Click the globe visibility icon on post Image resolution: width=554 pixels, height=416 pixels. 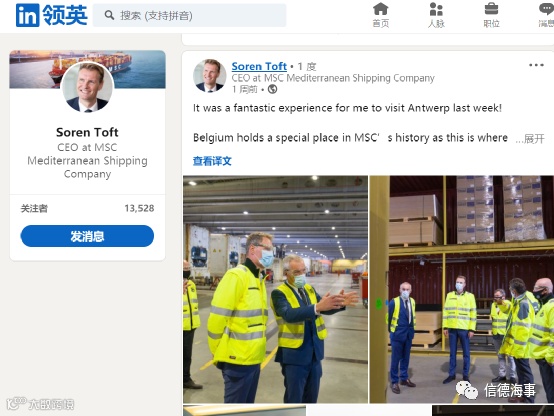(272, 89)
